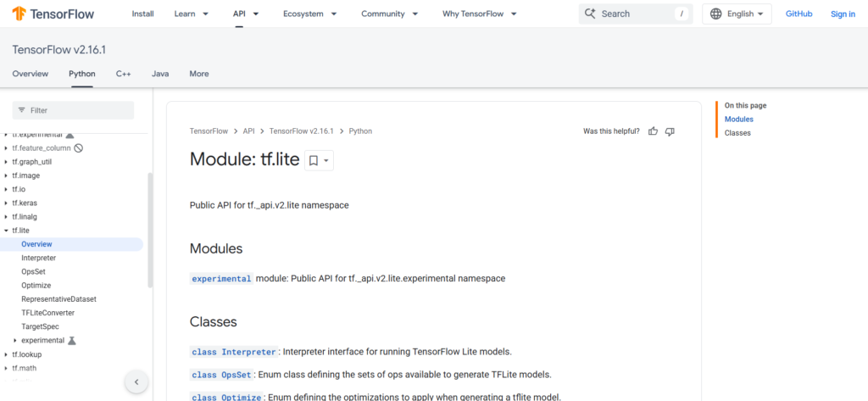Expand tf.keras tree node
Viewport: 868px width, 401px height.
point(6,203)
